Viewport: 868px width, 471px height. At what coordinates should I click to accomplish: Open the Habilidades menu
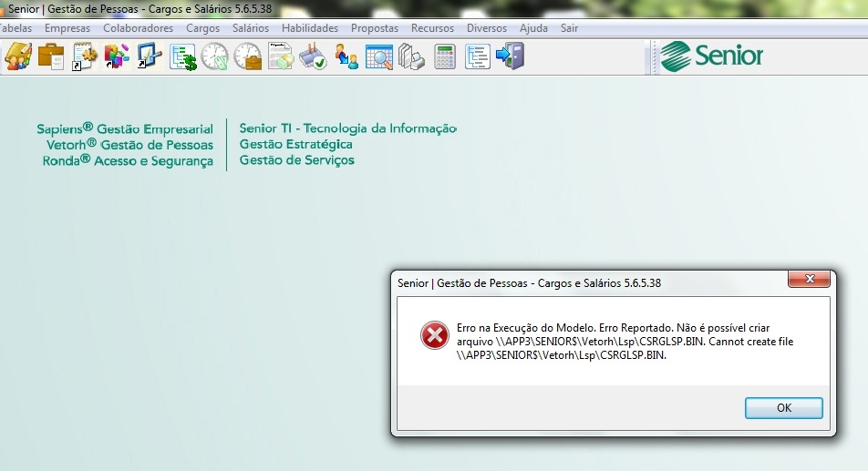[x=310, y=28]
